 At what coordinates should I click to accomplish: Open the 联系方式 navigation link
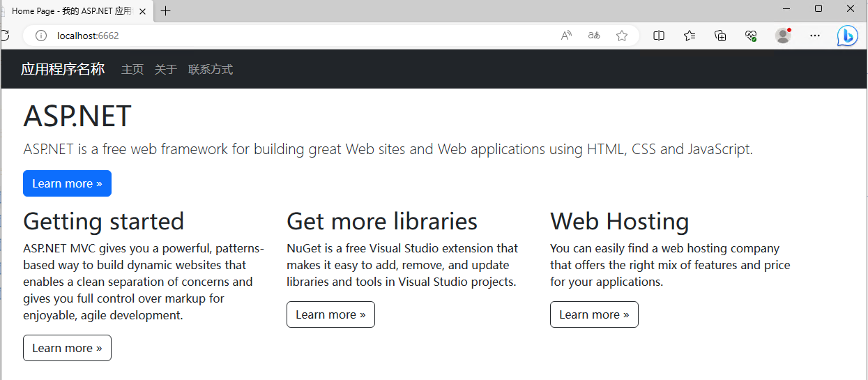point(211,69)
